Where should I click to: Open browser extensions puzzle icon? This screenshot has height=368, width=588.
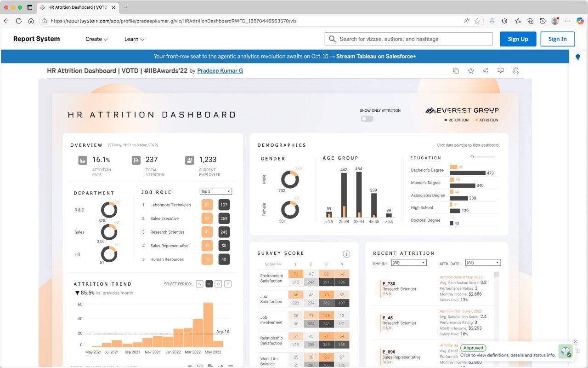(504, 21)
